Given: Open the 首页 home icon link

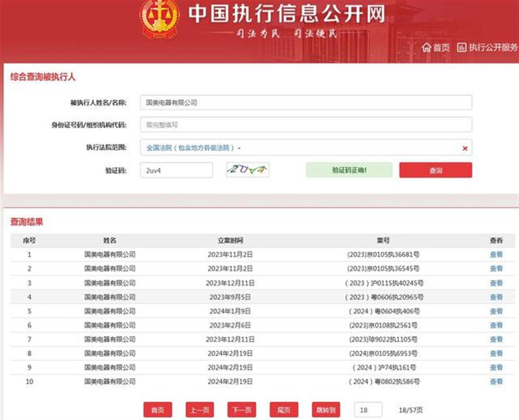Looking at the screenshot, I should [x=436, y=48].
